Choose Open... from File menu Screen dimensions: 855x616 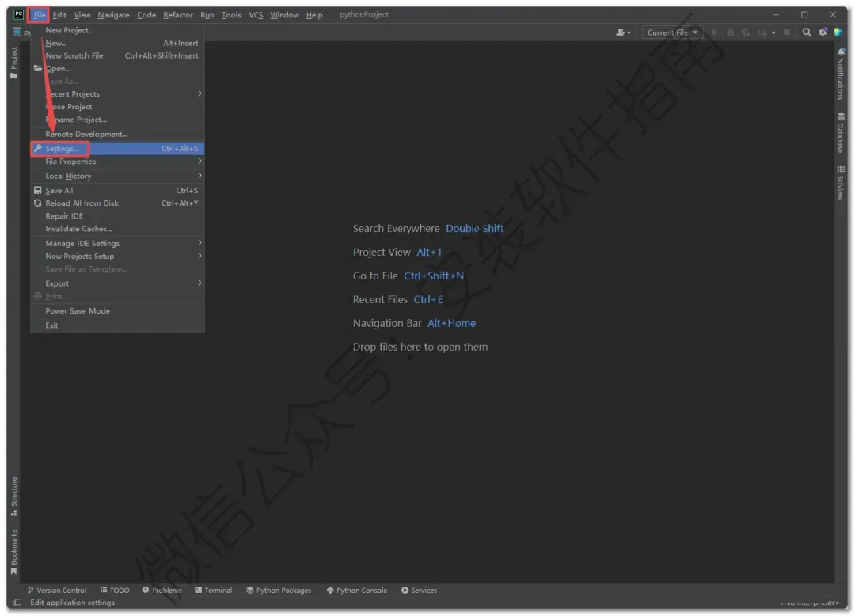click(117, 69)
